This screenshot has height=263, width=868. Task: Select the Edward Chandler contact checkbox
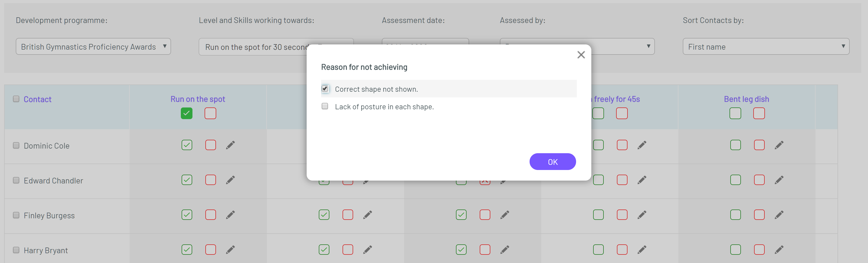click(x=16, y=180)
